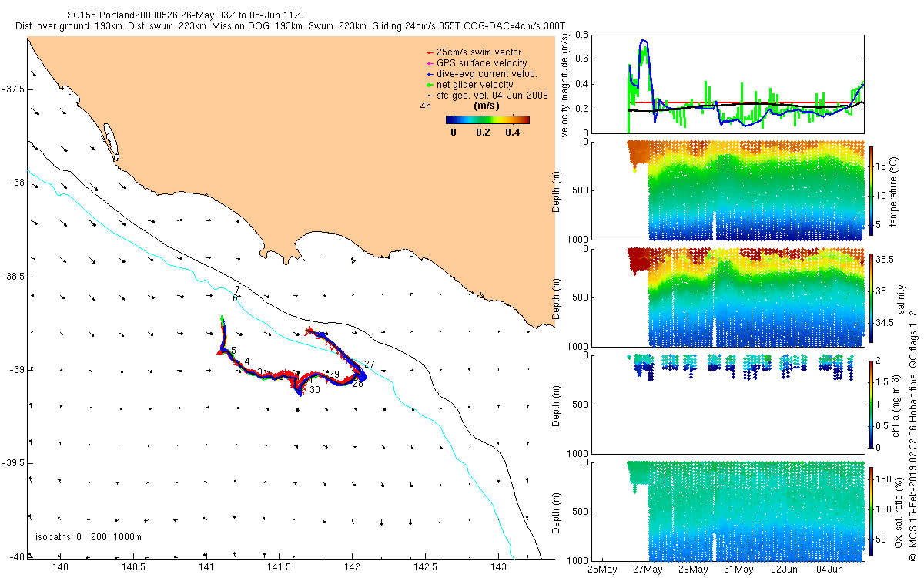Click the -37.5 latitude tick label
The width and height of the screenshot is (924, 578).
pos(14,89)
